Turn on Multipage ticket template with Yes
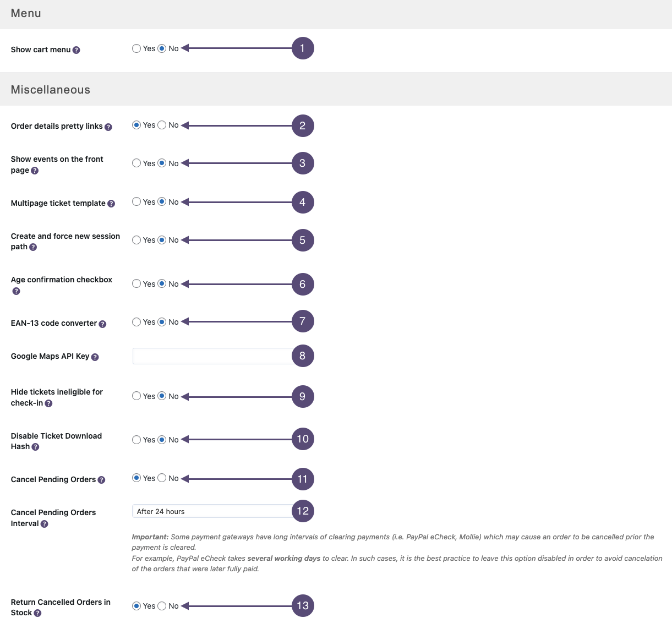The height and width of the screenshot is (634, 672). pos(136,202)
